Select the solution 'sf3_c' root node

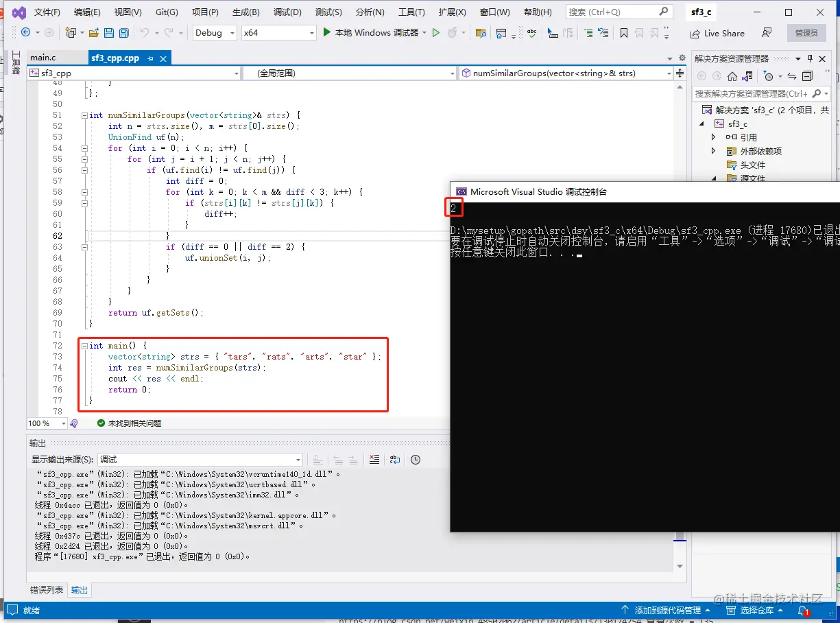765,110
